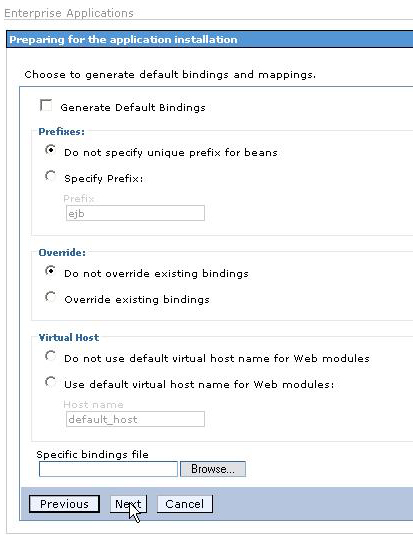The image size is (413, 535).
Task: Click the 'Preparing for the application installation' header bar
Action: click(x=210, y=39)
